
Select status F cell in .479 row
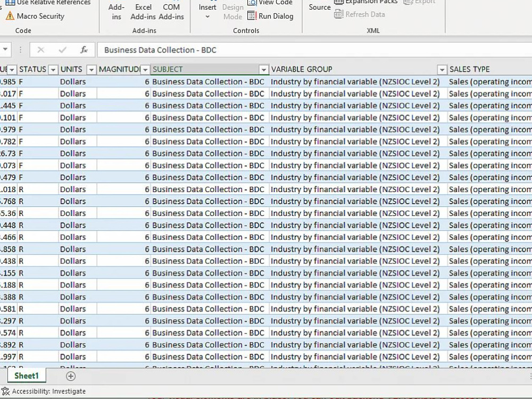(38, 177)
